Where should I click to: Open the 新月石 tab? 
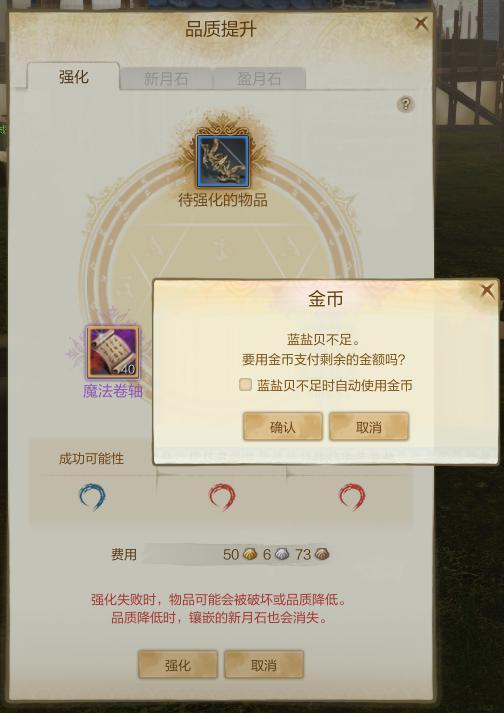pyautogui.click(x=166, y=79)
